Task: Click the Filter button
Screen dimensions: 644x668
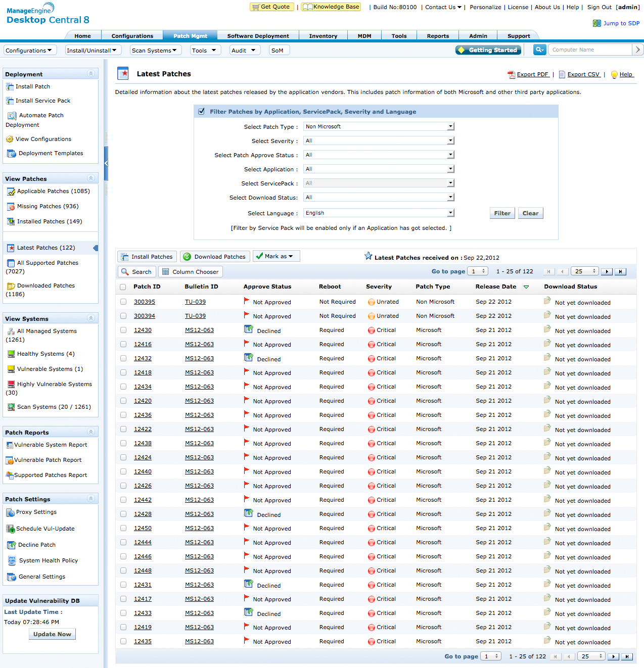Action: (502, 213)
